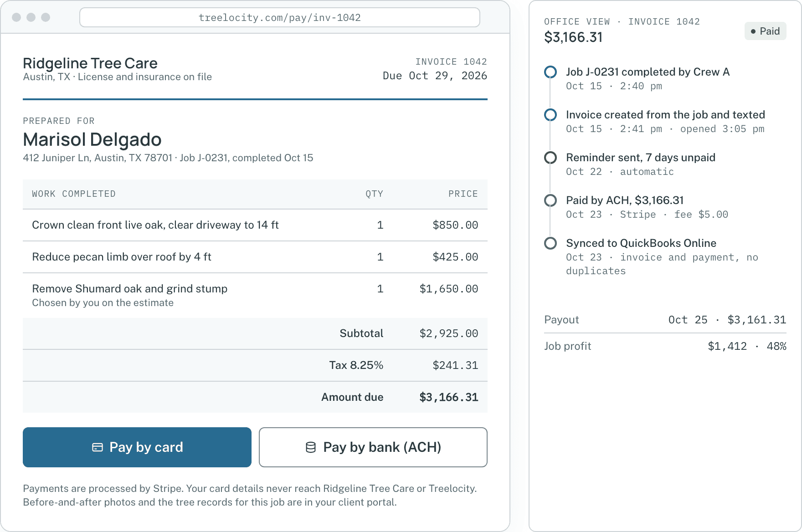Select the Office View total $3,166.31 heading
This screenshot has width=802, height=532.
[573, 37]
